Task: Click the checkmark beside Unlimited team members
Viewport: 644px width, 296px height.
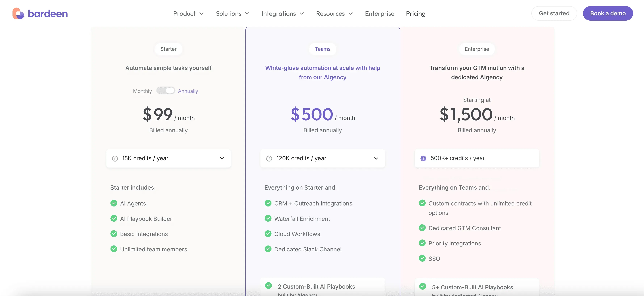Action: tap(114, 249)
